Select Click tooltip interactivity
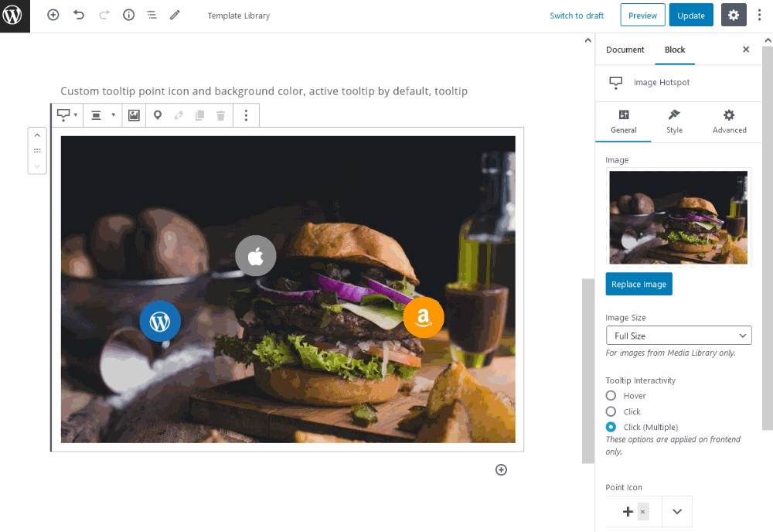 click(611, 411)
